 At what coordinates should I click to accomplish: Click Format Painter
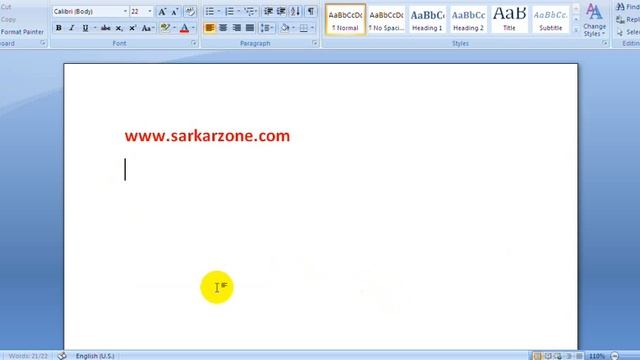click(22, 31)
